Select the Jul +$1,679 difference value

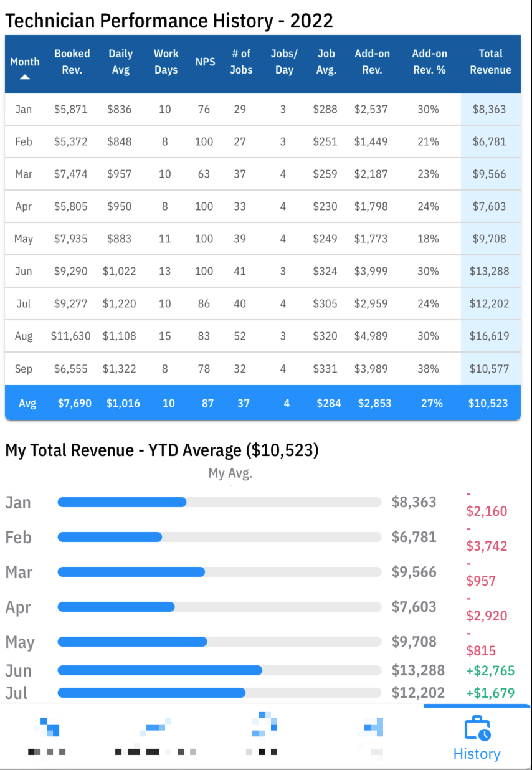[x=490, y=693]
